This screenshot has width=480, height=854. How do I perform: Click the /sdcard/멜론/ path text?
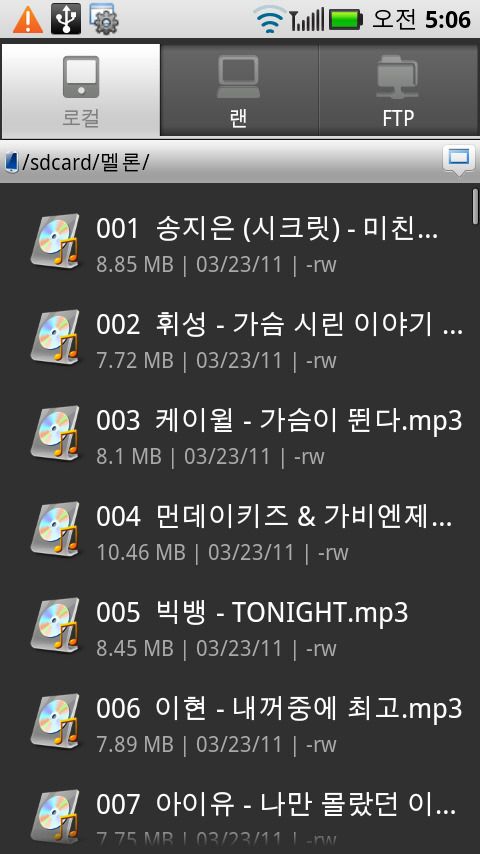(x=86, y=162)
